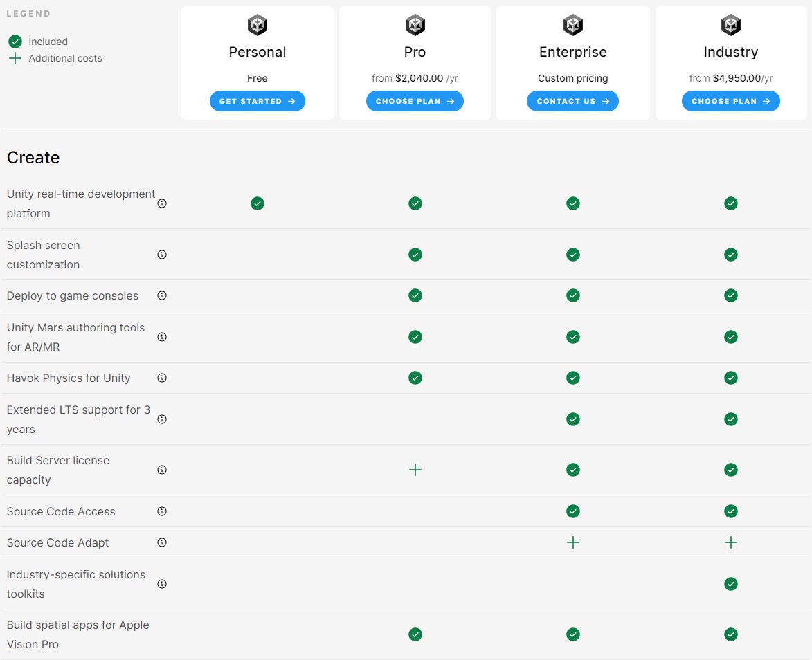Open info icon for Source Code Access

(162, 511)
